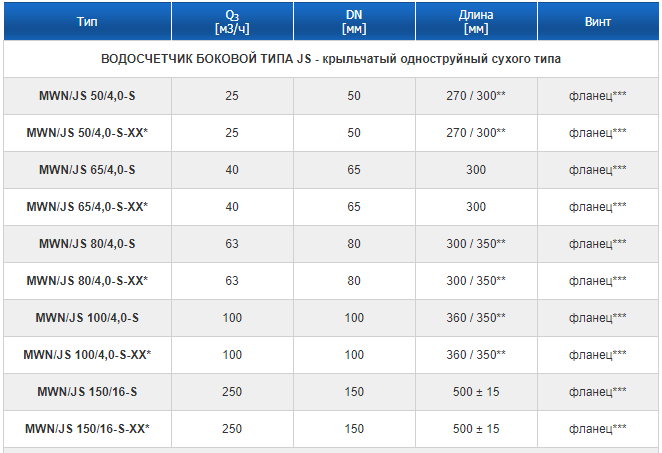The width and height of the screenshot is (662, 453).
Task: Click length 300 / 350** in MWN/JS 80/4,0-S-XX* row
Action: (476, 281)
